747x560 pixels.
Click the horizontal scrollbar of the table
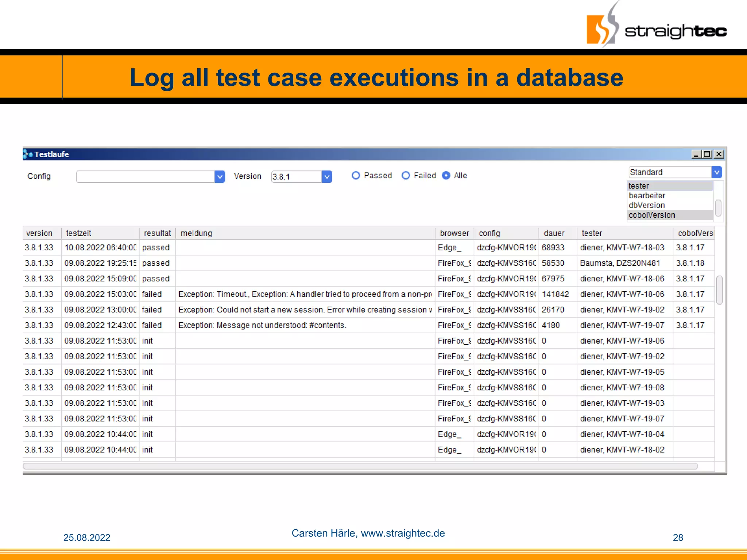(x=360, y=466)
